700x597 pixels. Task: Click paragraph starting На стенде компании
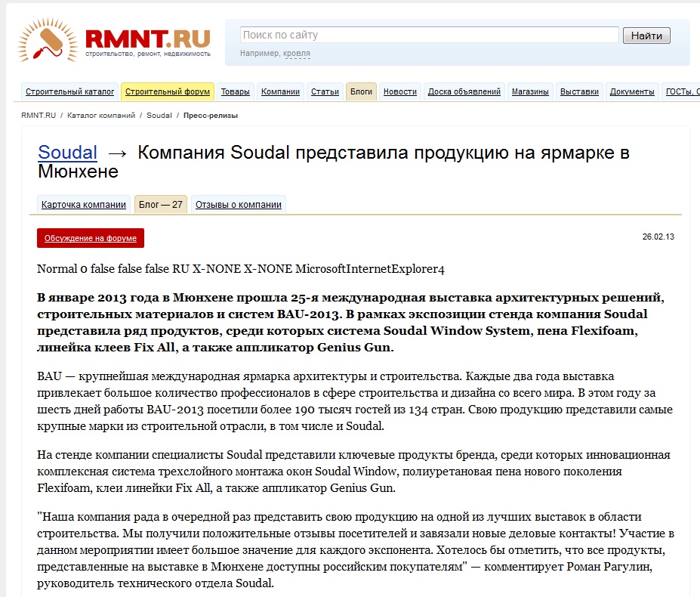click(x=353, y=472)
